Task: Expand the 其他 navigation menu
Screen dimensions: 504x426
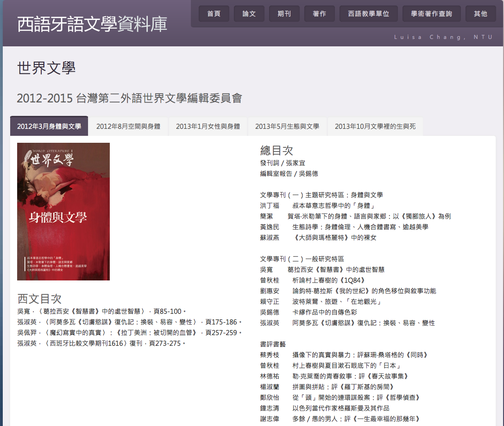Action: pos(480,14)
